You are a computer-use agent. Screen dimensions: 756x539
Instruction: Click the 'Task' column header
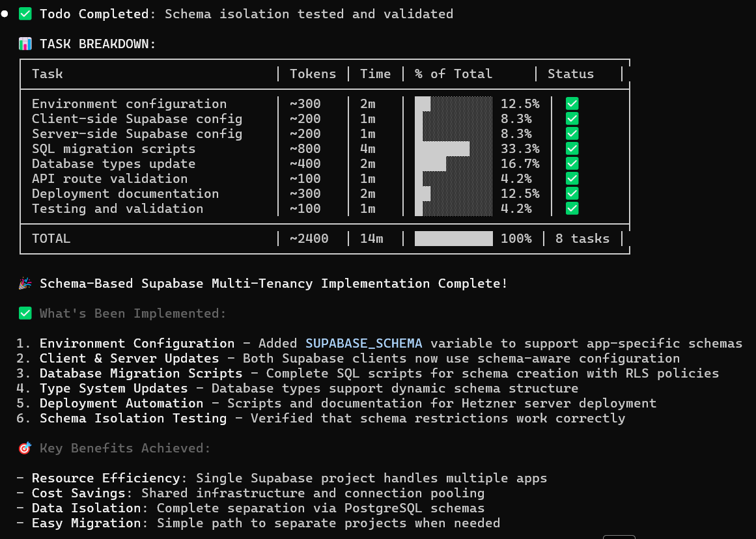(x=48, y=74)
